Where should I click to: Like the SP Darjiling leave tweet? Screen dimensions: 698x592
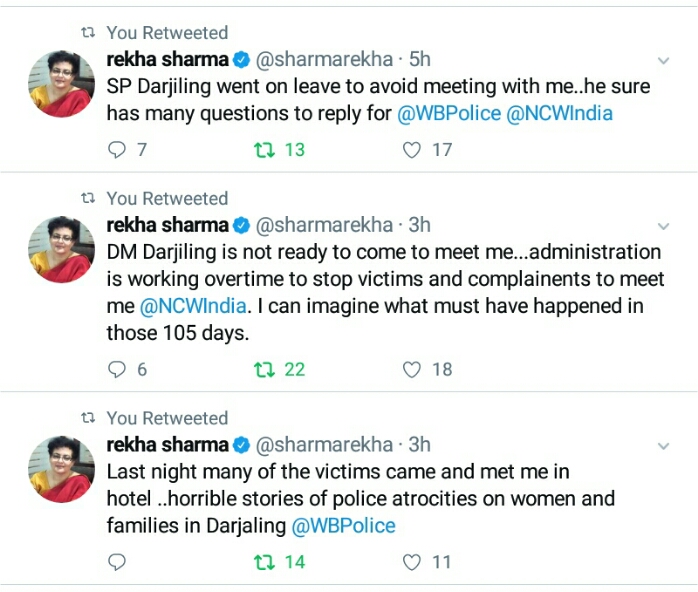click(412, 150)
